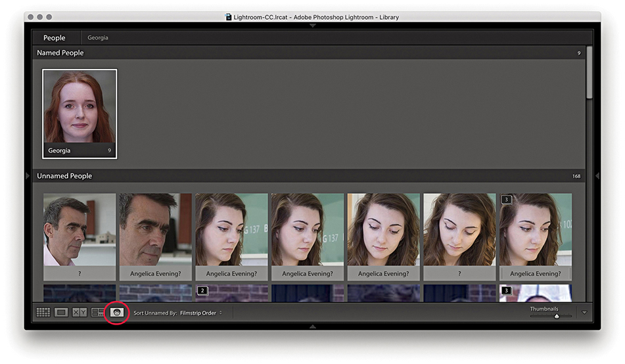This screenshot has width=625, height=364.
Task: Toggle the right panel arrow
Action: pos(597,175)
